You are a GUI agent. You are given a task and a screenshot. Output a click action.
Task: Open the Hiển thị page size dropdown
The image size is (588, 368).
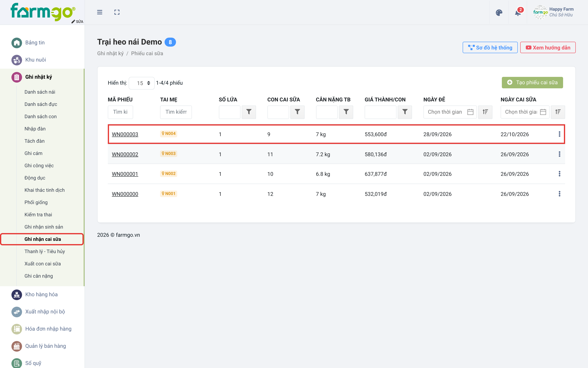point(142,83)
